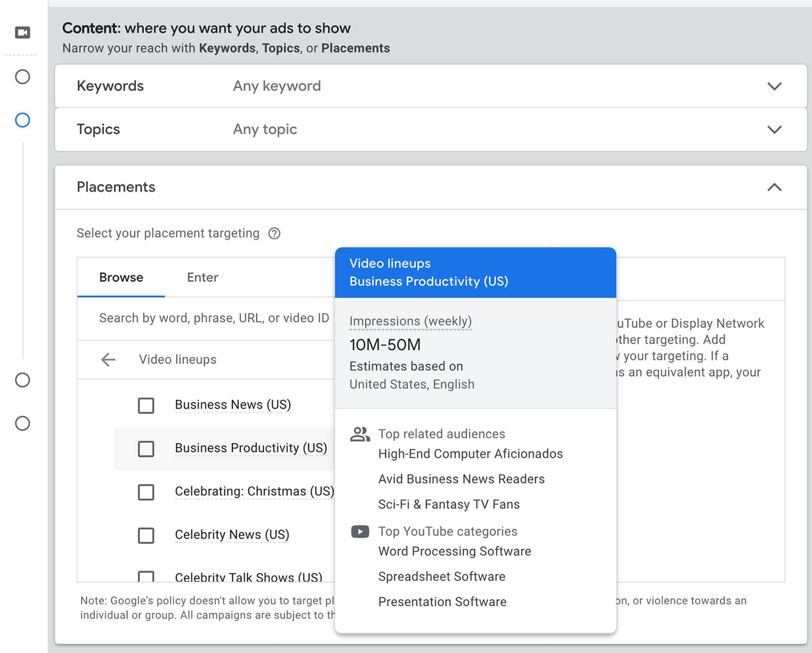This screenshot has height=653, width=812.
Task: Expand the Topics section chevron
Action: [x=774, y=129]
